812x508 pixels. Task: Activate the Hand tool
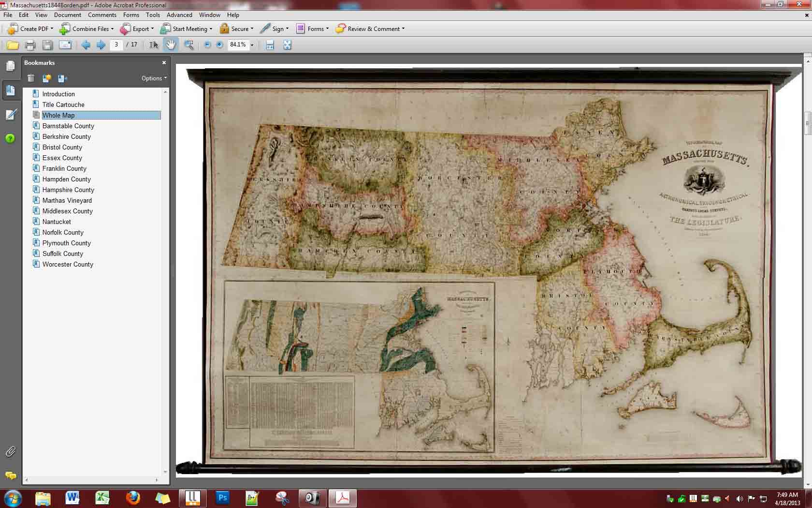pyautogui.click(x=171, y=45)
